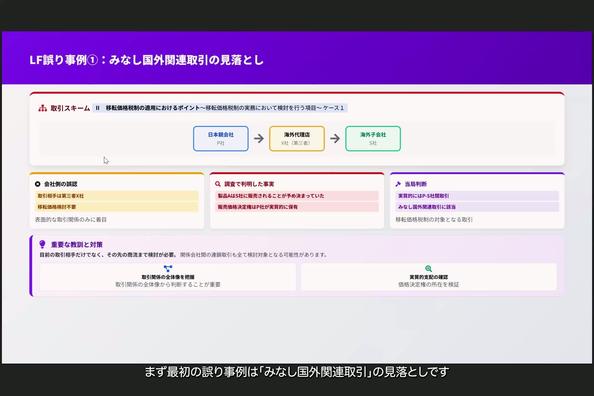Click the gavel icon beside 当局判断
Image resolution: width=594 pixels, height=396 pixels.
point(398,184)
